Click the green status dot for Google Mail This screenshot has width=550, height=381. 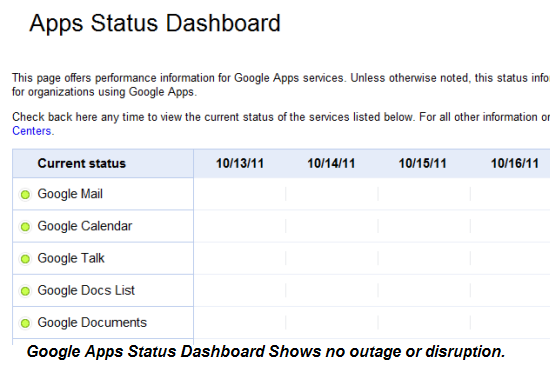(25, 194)
